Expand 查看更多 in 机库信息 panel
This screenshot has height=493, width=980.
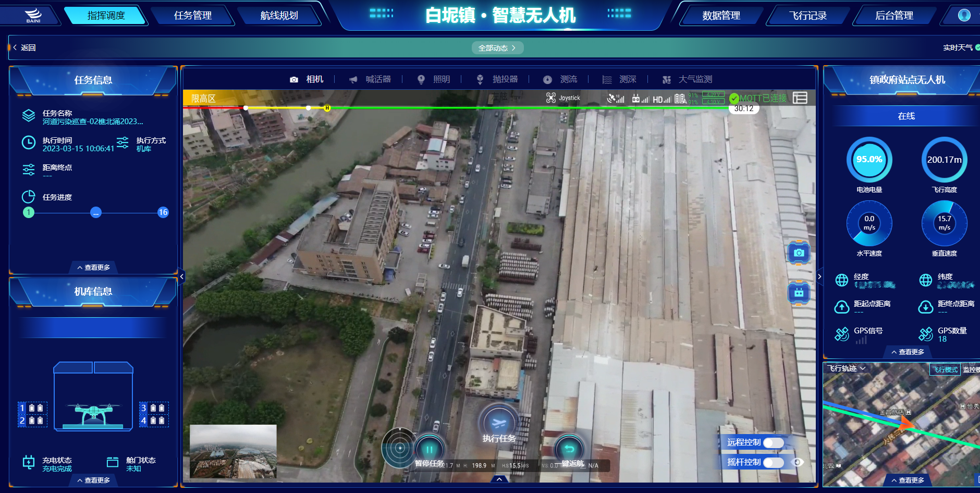94,480
